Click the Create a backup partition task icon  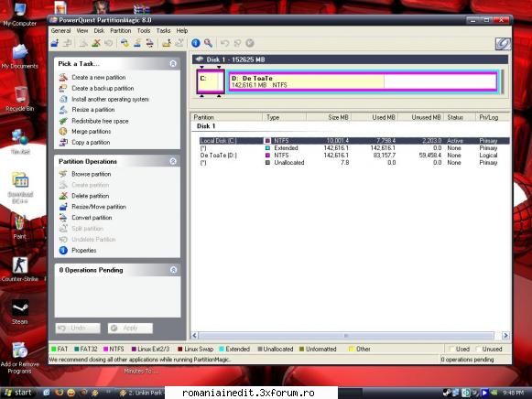tap(63, 88)
